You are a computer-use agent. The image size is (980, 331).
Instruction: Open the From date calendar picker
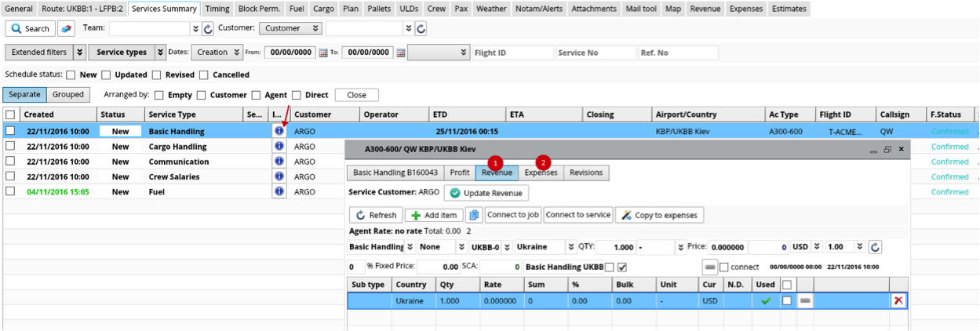(x=322, y=53)
